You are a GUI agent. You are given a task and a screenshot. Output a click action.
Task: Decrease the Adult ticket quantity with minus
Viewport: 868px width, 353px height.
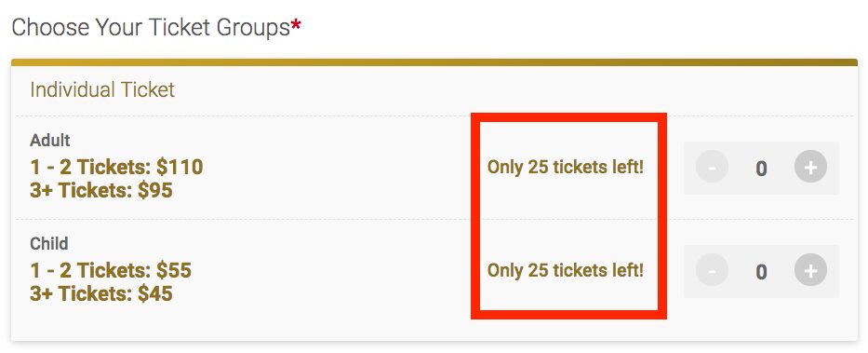[x=712, y=167]
